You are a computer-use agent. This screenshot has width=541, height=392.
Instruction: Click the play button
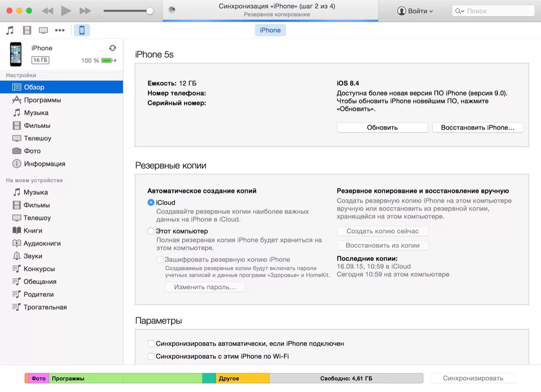[x=66, y=11]
